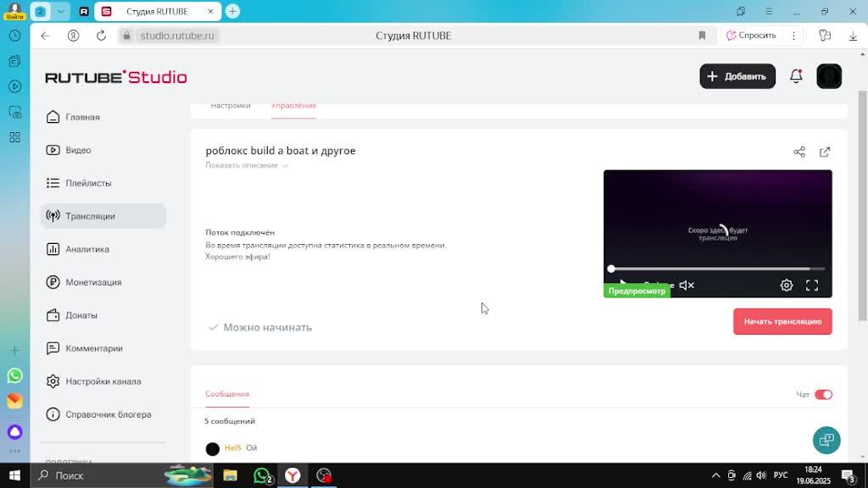Open the Трансляции sidebar section

point(103,216)
